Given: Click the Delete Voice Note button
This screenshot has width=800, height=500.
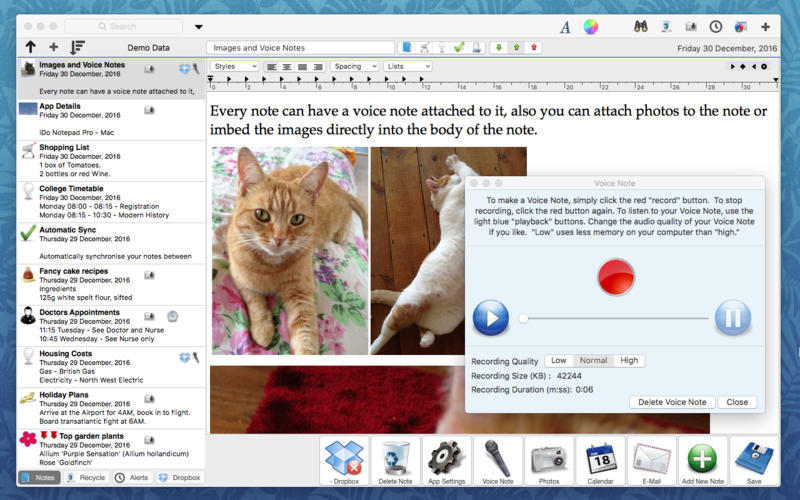Looking at the screenshot, I should (672, 402).
